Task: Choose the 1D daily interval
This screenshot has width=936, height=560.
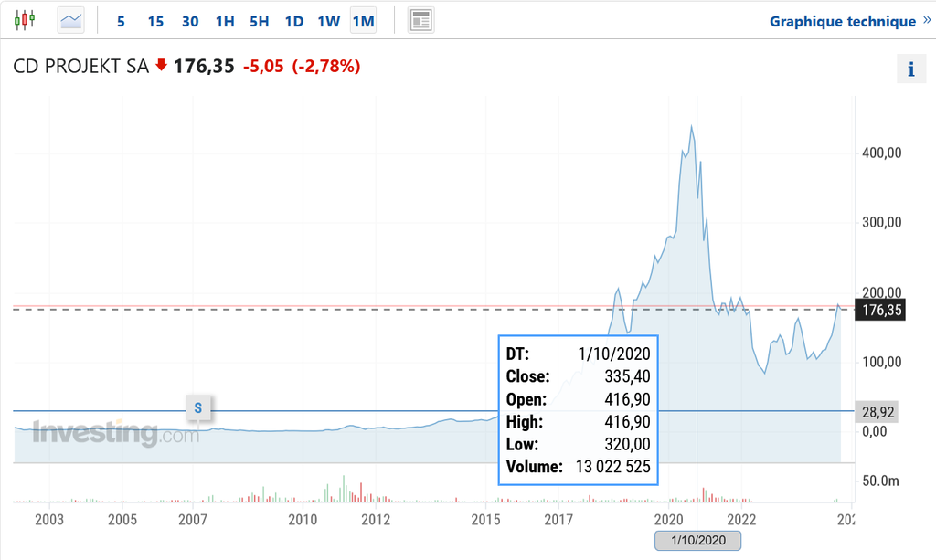Action: 293,21
